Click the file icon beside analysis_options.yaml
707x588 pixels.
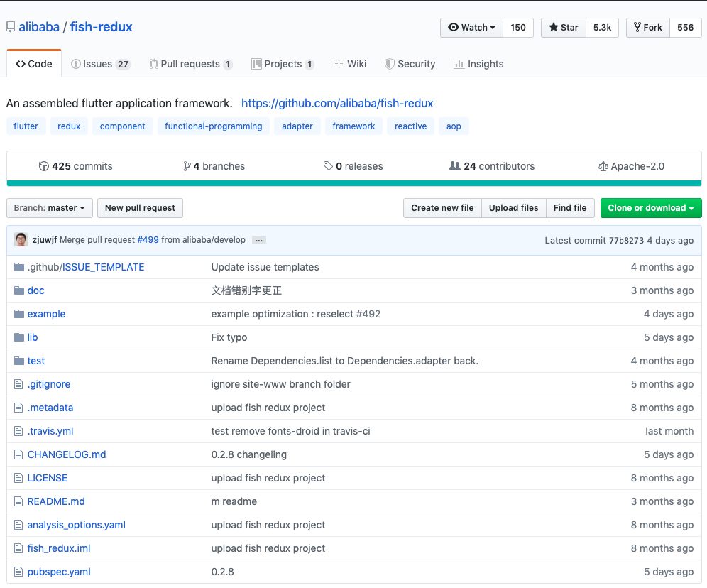(x=18, y=525)
